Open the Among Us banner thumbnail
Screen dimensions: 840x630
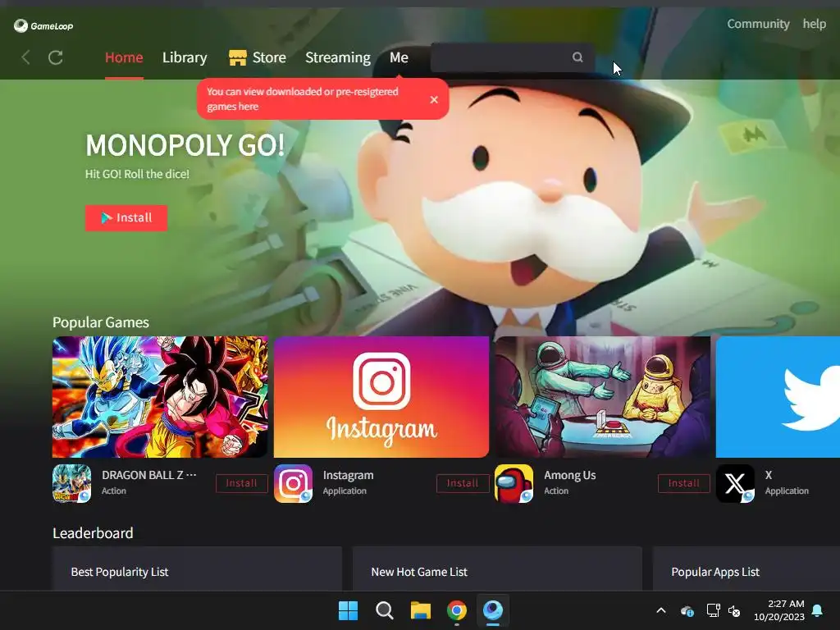(x=603, y=397)
